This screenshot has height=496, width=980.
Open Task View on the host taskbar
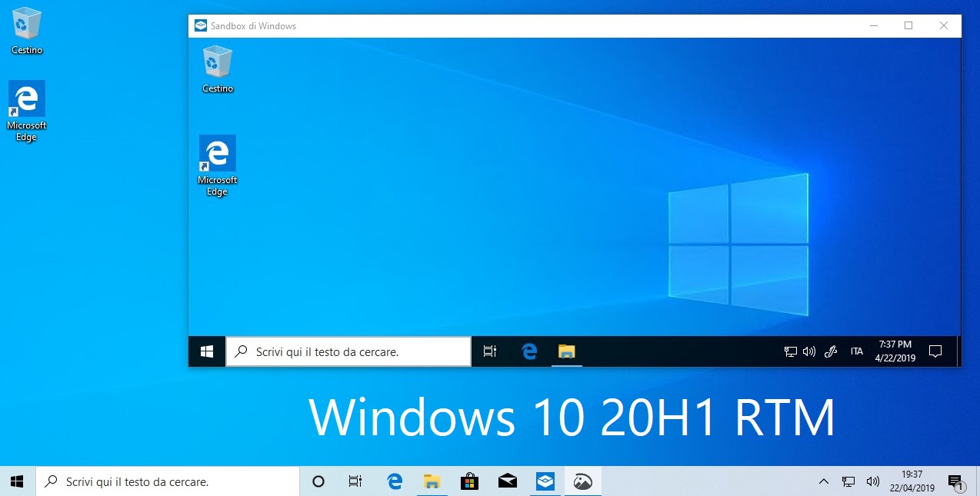click(x=355, y=481)
